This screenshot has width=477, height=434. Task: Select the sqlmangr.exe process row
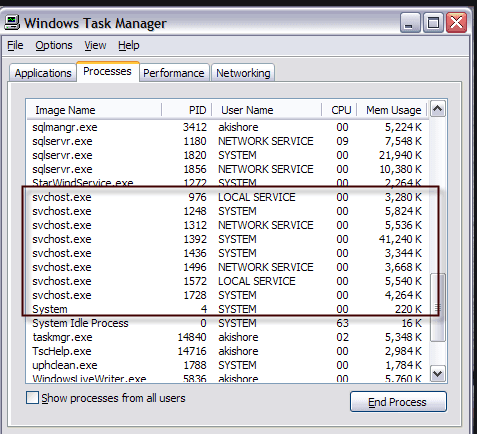(227, 127)
